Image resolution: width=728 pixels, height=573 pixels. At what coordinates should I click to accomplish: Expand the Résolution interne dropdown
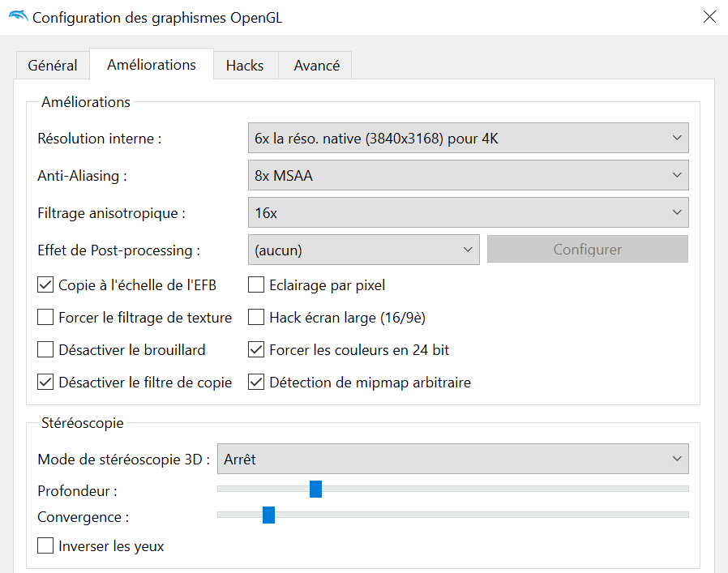click(x=467, y=139)
